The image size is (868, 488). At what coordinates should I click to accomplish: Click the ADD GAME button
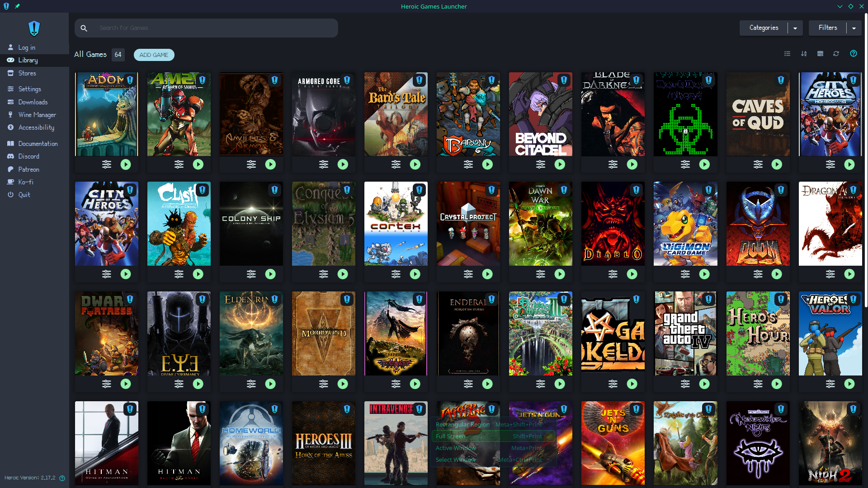point(154,55)
